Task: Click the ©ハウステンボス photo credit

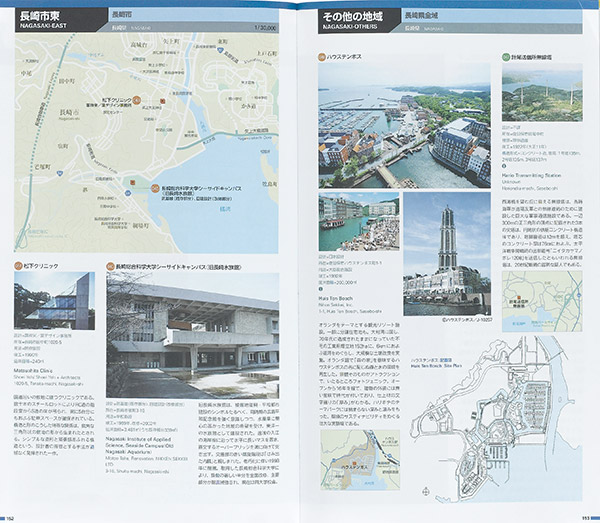Action: pos(466,319)
